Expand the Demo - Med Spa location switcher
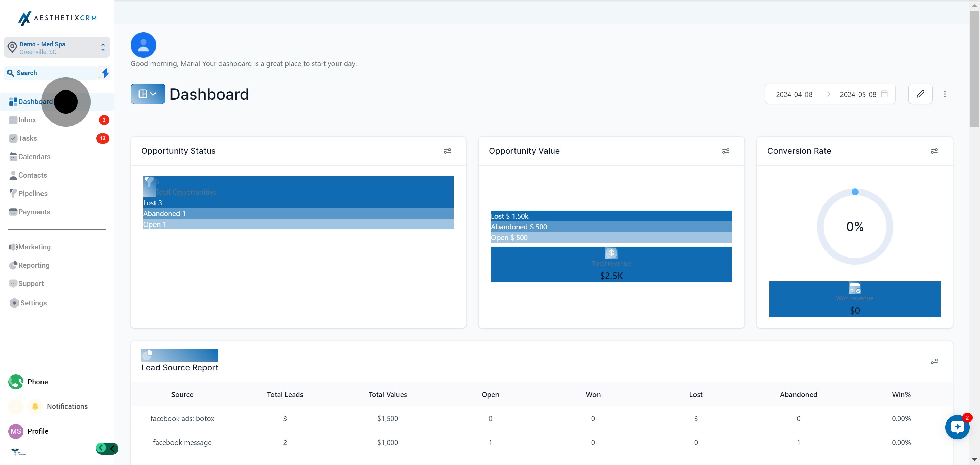Image resolution: width=980 pixels, height=465 pixels. click(57, 48)
